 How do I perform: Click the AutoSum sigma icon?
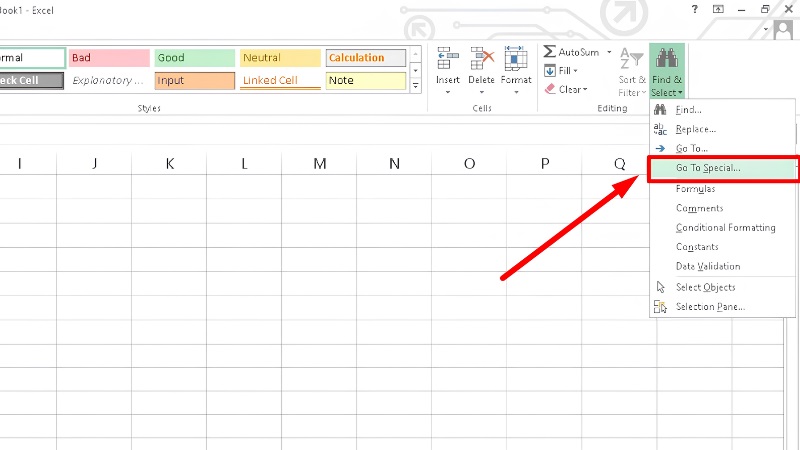click(x=549, y=52)
